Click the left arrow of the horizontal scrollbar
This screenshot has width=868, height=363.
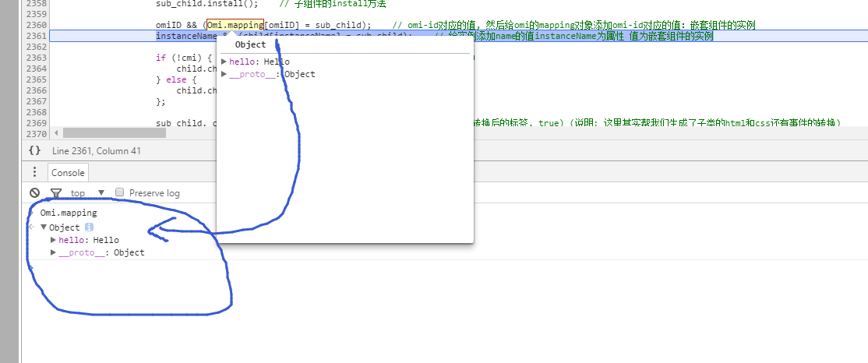pyautogui.click(x=56, y=132)
